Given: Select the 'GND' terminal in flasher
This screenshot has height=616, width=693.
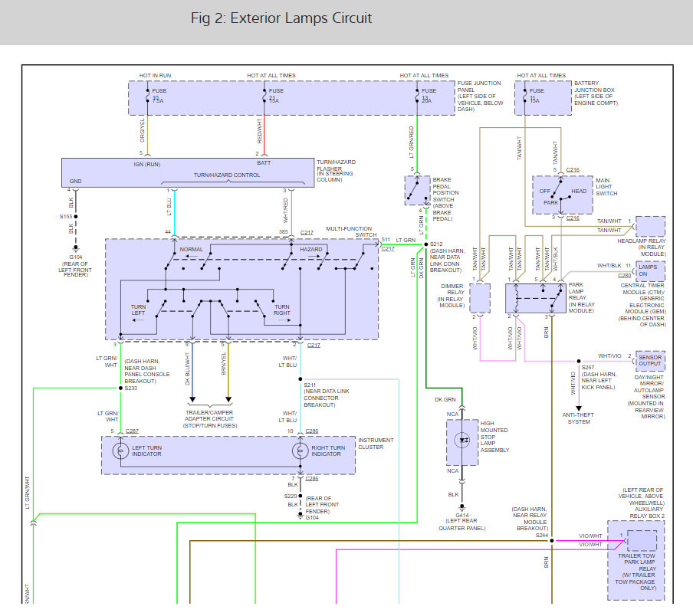Looking at the screenshot, I should (x=76, y=181).
